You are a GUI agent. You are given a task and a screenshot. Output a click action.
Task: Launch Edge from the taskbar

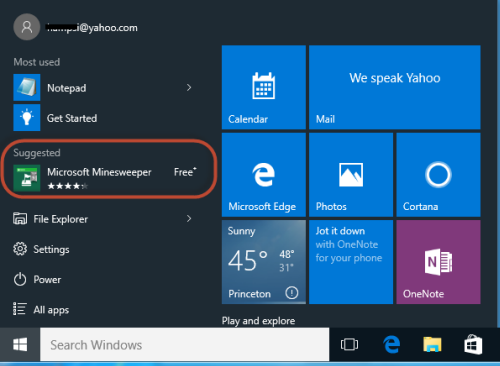coord(392,344)
